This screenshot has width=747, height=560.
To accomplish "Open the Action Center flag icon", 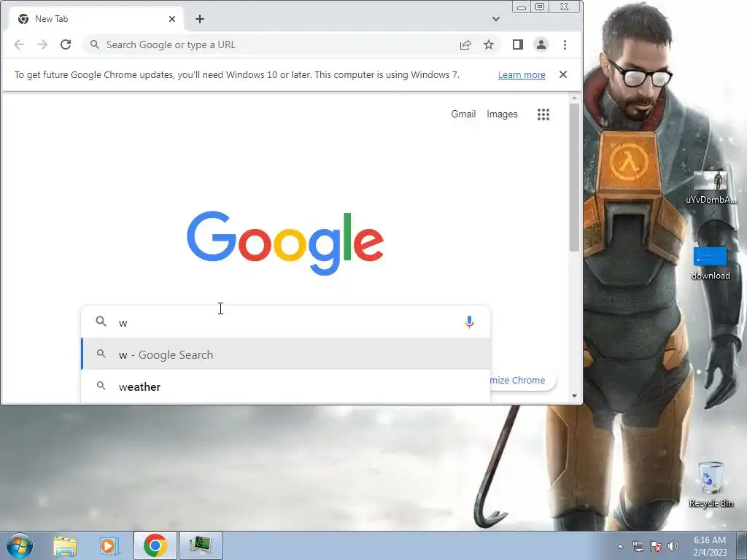I will pos(656,546).
